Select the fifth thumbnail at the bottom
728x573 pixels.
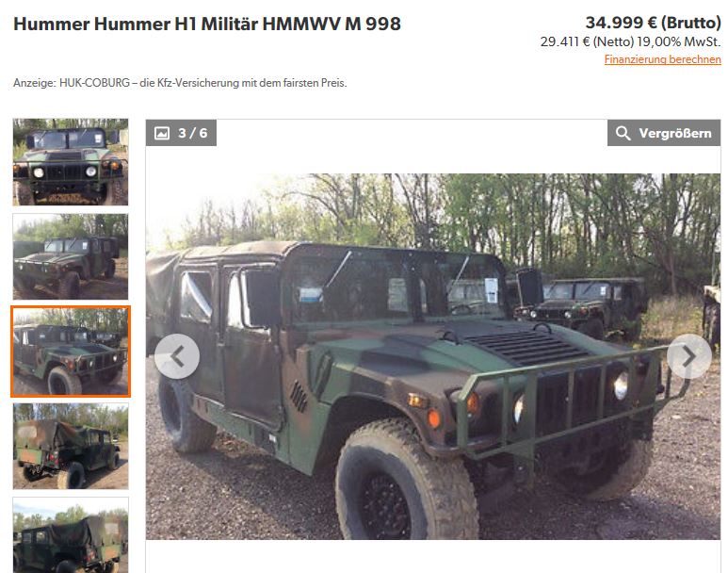(71, 535)
